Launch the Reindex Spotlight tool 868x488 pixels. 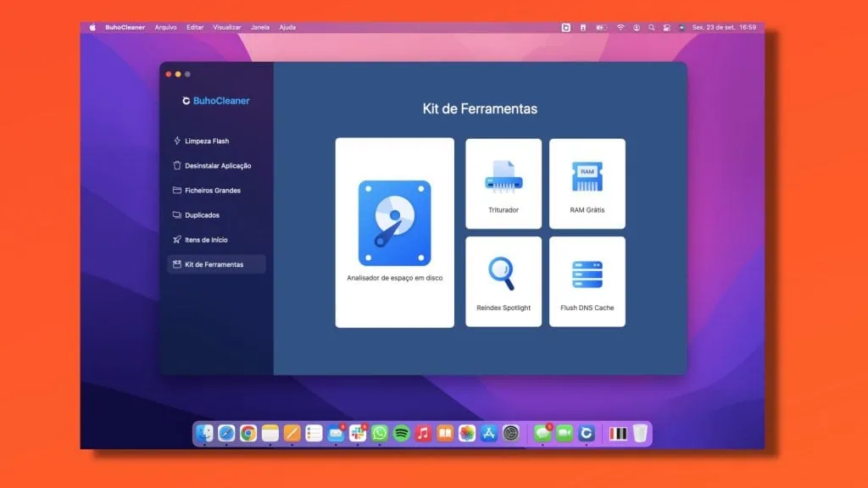504,280
